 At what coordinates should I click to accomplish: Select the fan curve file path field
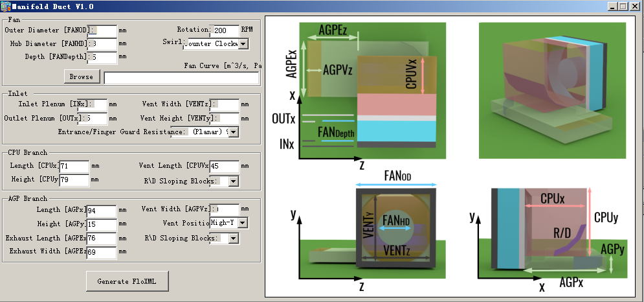pos(181,78)
